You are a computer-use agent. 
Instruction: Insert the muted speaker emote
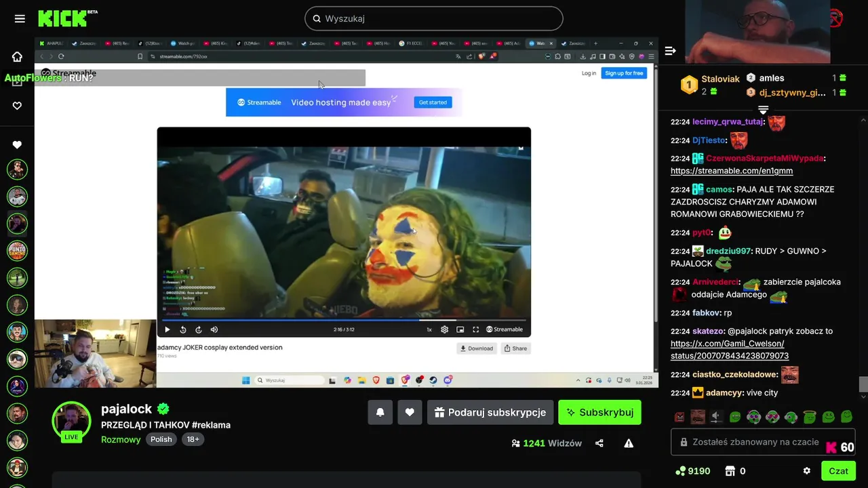717,417
